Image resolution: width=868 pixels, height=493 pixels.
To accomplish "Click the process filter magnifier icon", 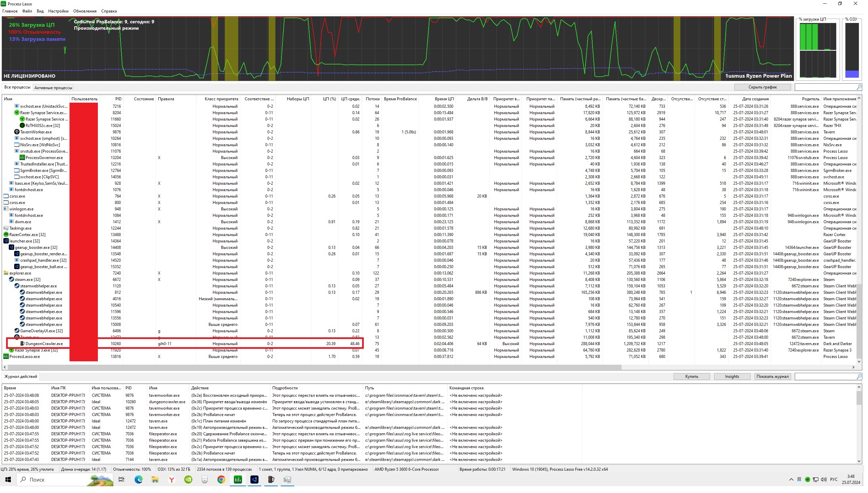I will [859, 87].
